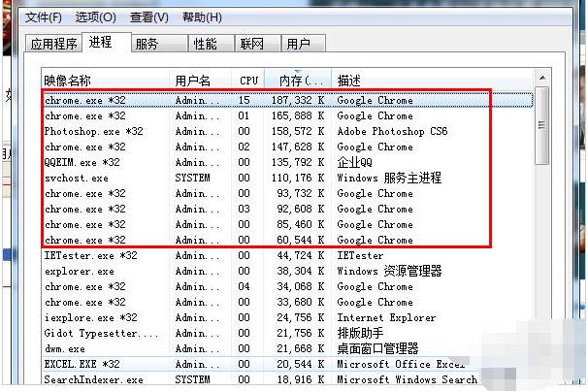Click the 企业QQ description cell
This screenshot has width=588, height=392.
[355, 162]
